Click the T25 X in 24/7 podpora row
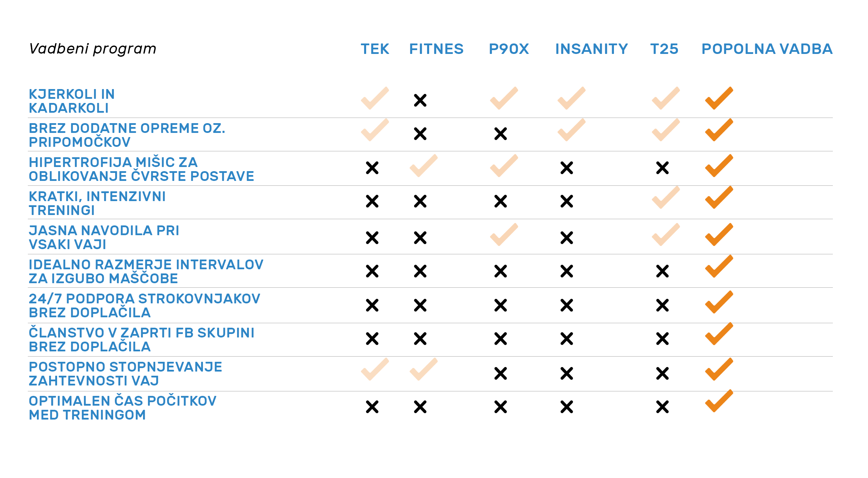 click(662, 305)
